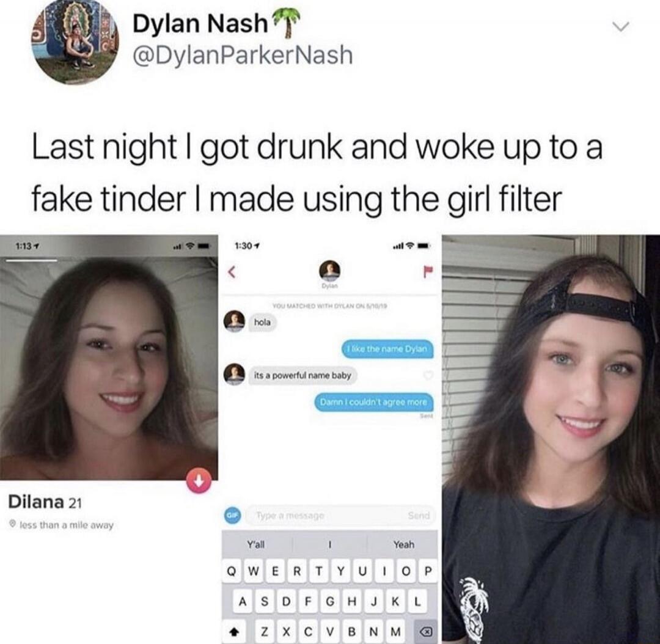This screenshot has width=660, height=644.
Task: Choose the "Y'all" keyboard suggestion
Action: coord(255,544)
